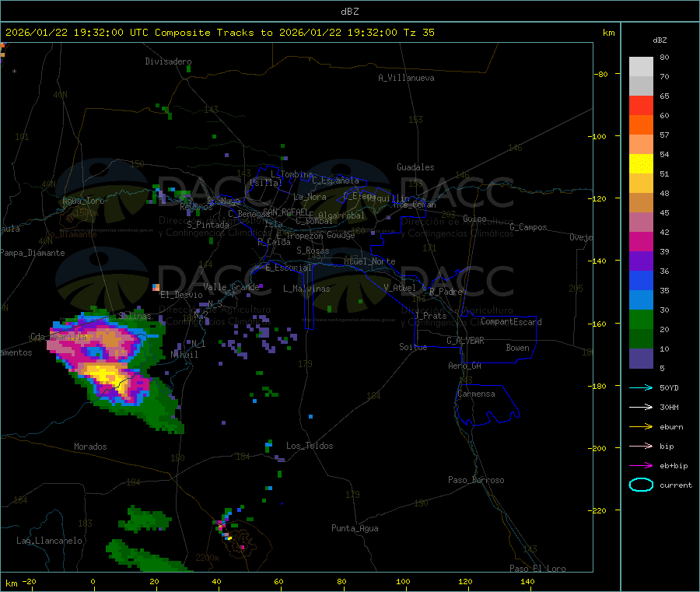Click the Divisadero location label
700x592 pixels.
[168, 61]
